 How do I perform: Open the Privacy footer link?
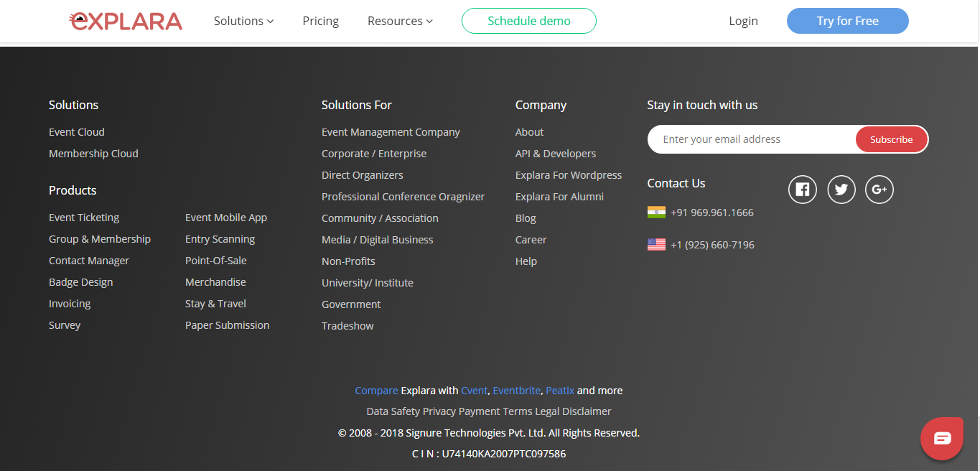coord(439,411)
